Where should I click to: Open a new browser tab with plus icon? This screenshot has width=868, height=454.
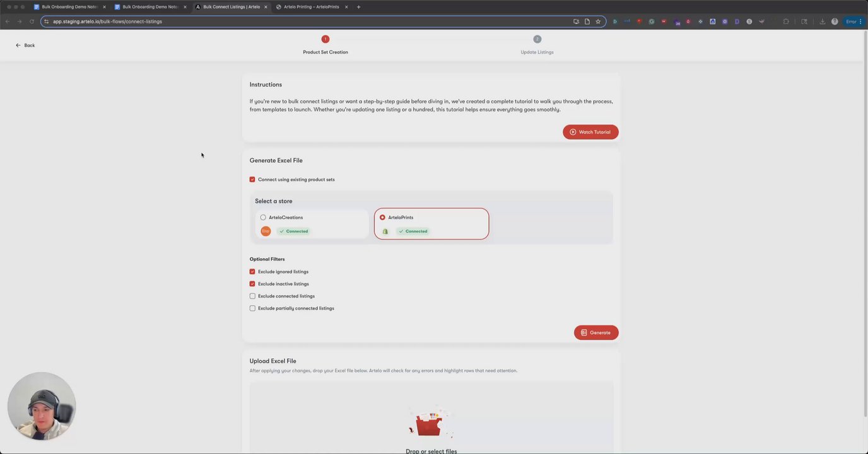(358, 7)
